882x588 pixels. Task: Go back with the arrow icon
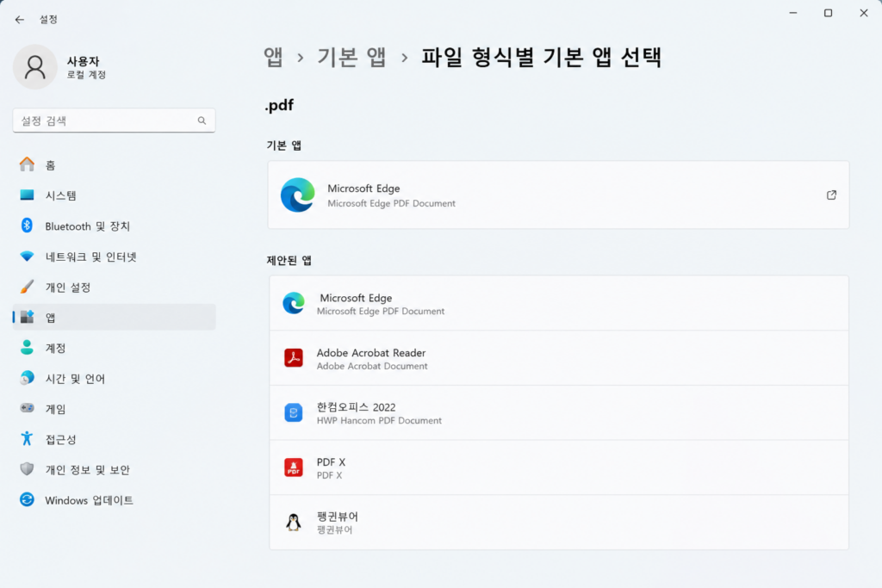pos(20,20)
